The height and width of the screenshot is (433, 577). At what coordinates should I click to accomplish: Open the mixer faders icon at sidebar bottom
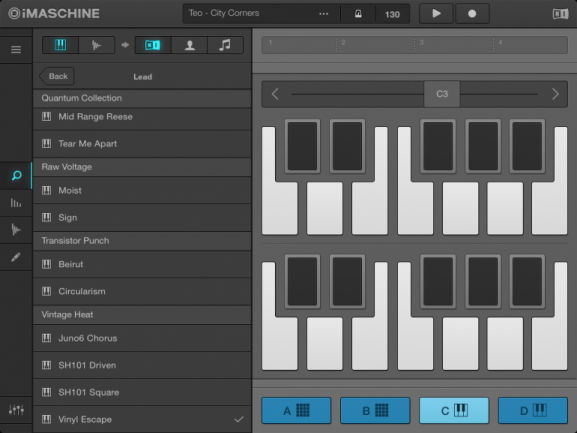point(16,409)
